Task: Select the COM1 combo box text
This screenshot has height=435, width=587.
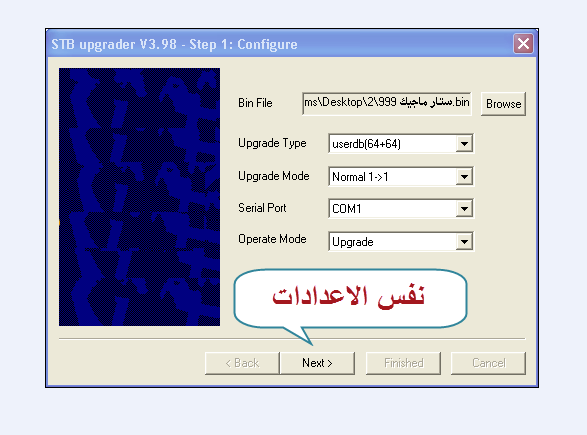Action: click(347, 209)
